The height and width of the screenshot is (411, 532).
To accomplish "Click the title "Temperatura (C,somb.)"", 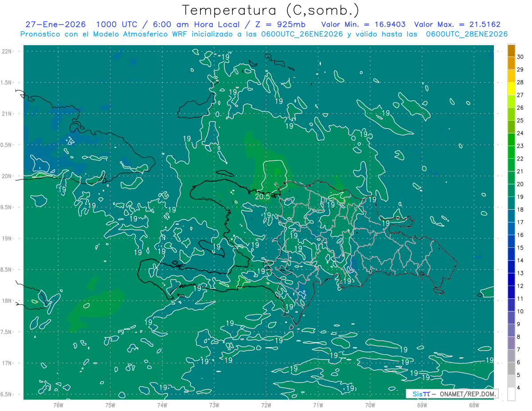I will pos(271,10).
